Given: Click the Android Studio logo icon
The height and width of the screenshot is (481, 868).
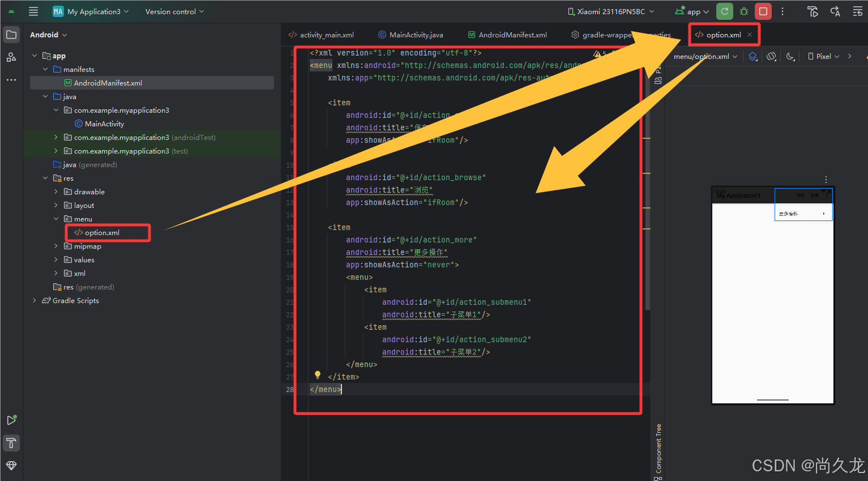Looking at the screenshot, I should click(x=11, y=11).
